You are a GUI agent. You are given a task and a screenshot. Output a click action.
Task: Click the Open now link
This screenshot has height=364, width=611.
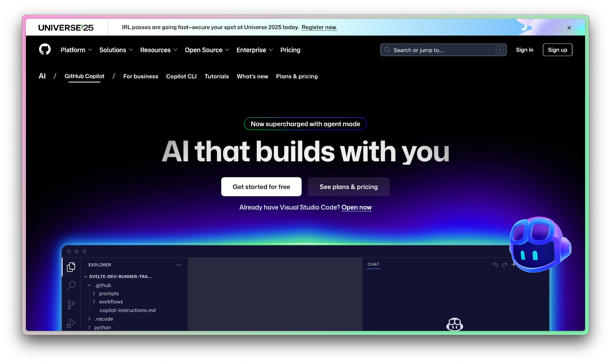pyautogui.click(x=356, y=208)
